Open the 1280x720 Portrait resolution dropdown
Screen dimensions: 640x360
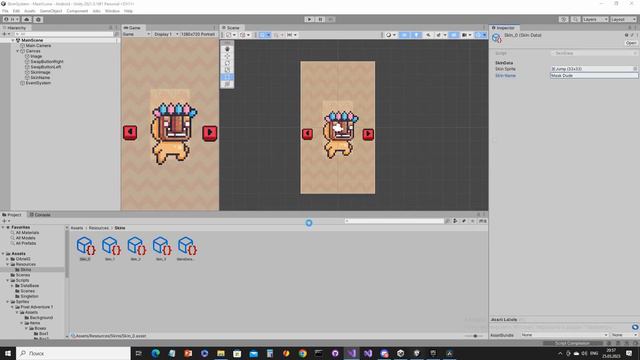click(x=198, y=34)
